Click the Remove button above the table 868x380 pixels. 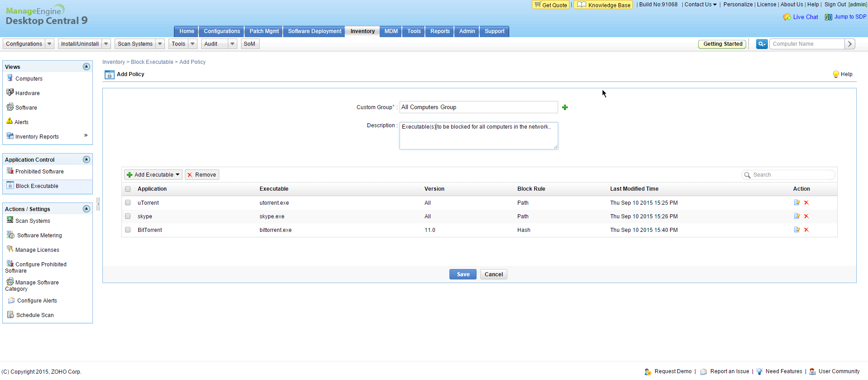202,175
